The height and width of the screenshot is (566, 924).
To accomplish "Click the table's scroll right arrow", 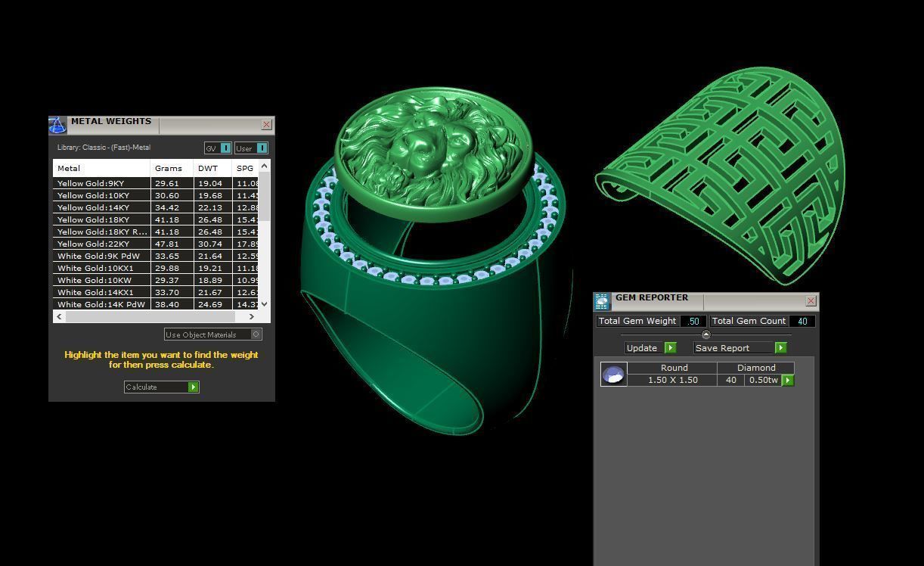I will click(252, 316).
